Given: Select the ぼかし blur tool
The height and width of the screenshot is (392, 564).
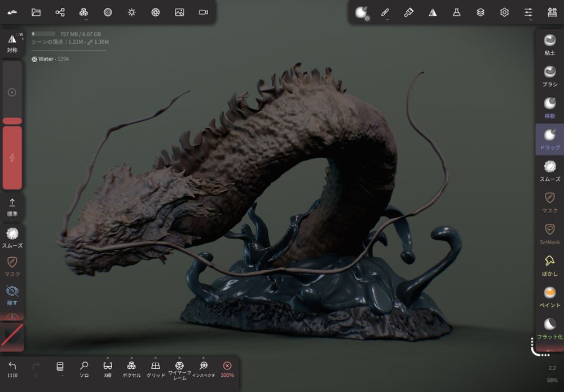Looking at the screenshot, I should coord(549,266).
